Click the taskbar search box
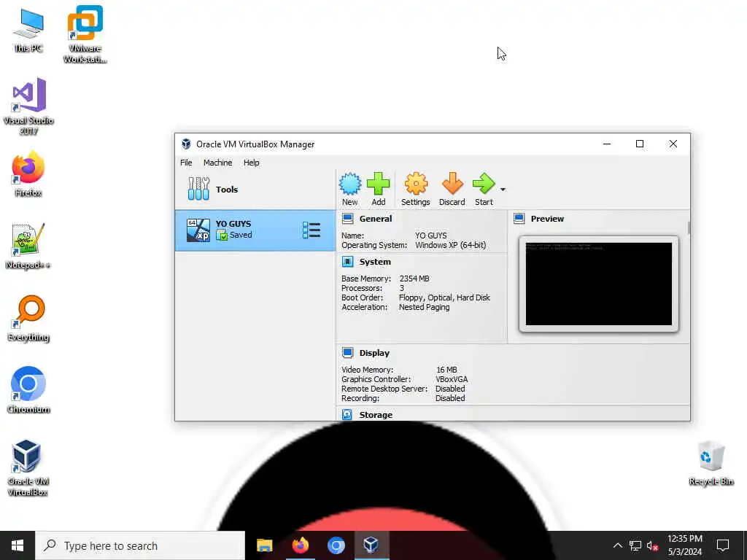 click(x=141, y=545)
